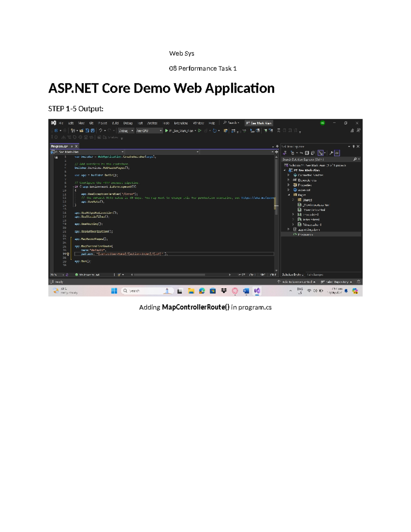
Task: Toggle Preview Selected Items in Solution Explorer
Action: pyautogui.click(x=337, y=153)
